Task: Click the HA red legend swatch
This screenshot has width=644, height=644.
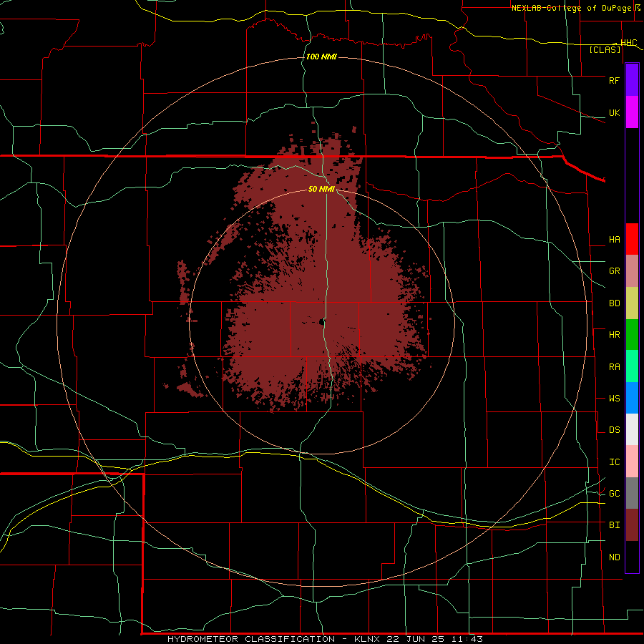Action: click(632, 239)
